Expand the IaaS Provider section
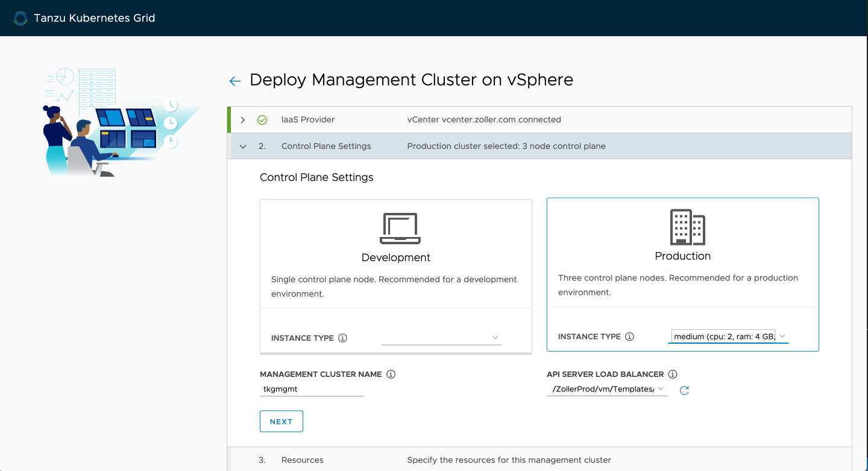868x471 pixels. coord(243,120)
